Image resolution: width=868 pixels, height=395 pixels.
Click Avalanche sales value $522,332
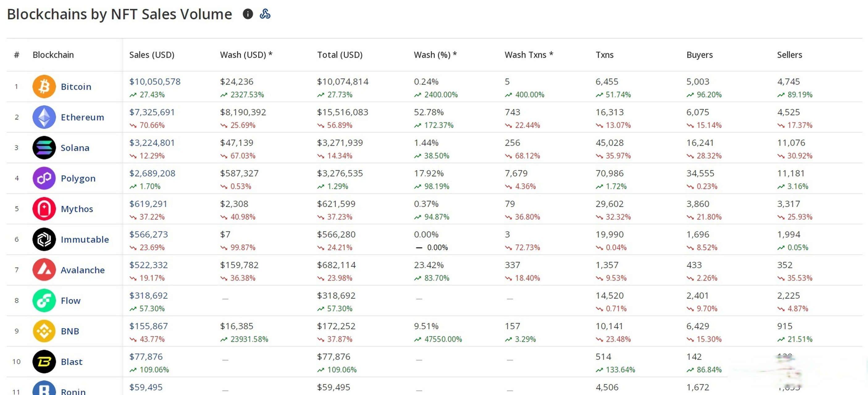pos(149,265)
